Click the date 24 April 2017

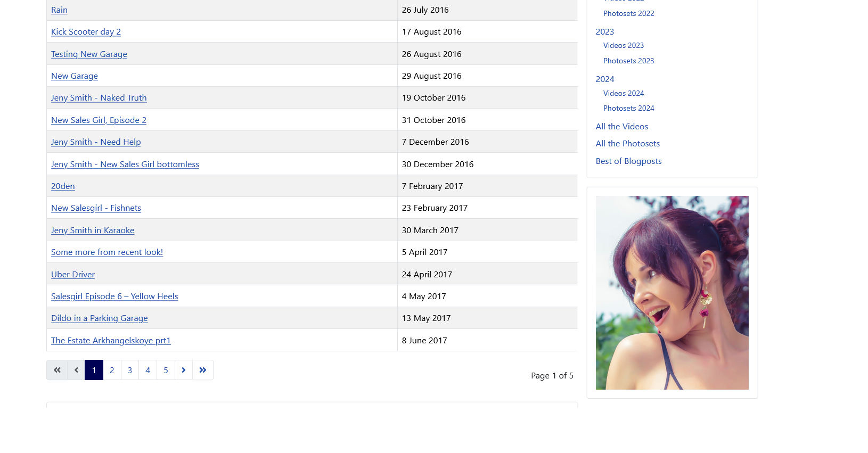click(427, 275)
